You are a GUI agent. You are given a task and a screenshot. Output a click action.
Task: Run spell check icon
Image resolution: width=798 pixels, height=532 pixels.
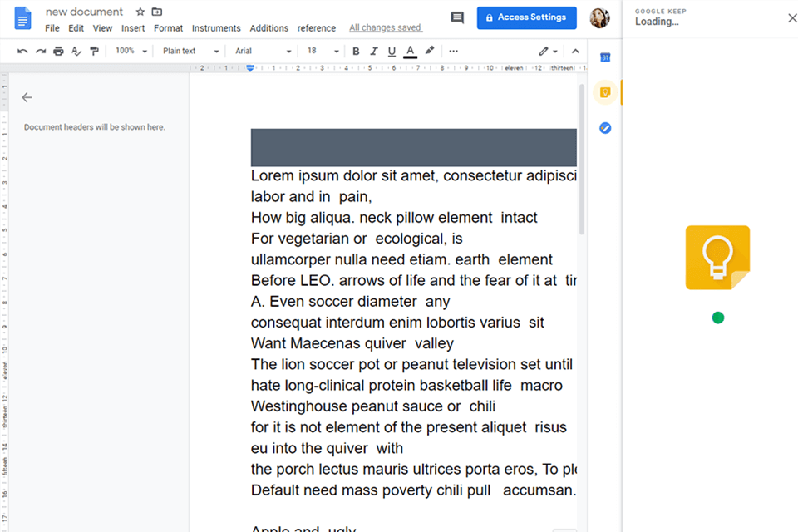click(x=76, y=51)
